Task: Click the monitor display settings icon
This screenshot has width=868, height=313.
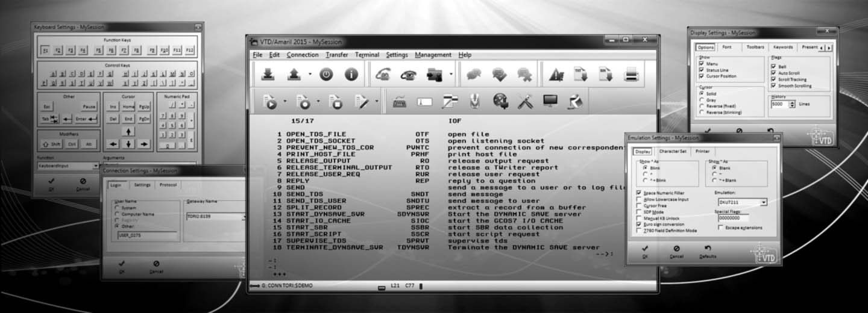Action: click(x=550, y=102)
